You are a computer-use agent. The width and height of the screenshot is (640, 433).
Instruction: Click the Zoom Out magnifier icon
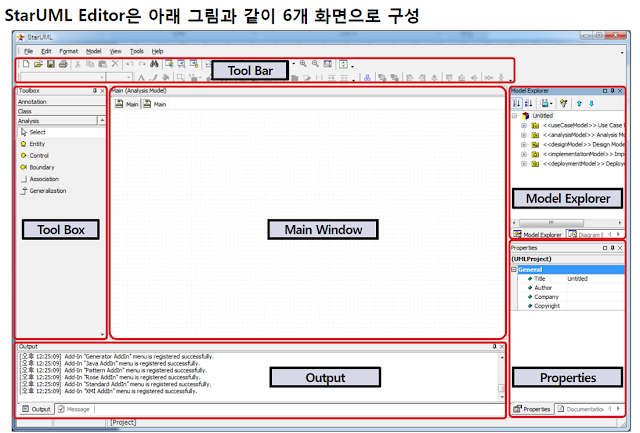click(x=315, y=64)
